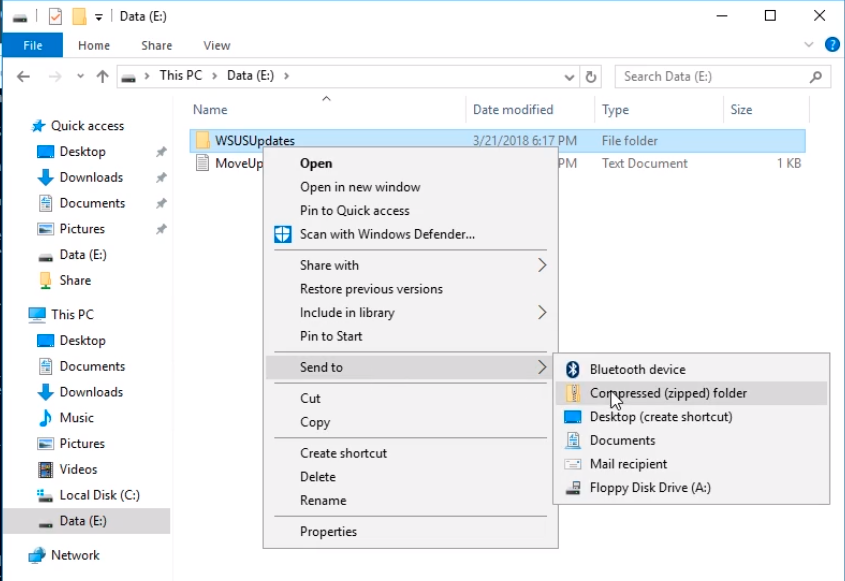This screenshot has width=845, height=581.
Task: Send to Desktop (create shortcut)
Action: pos(691,417)
